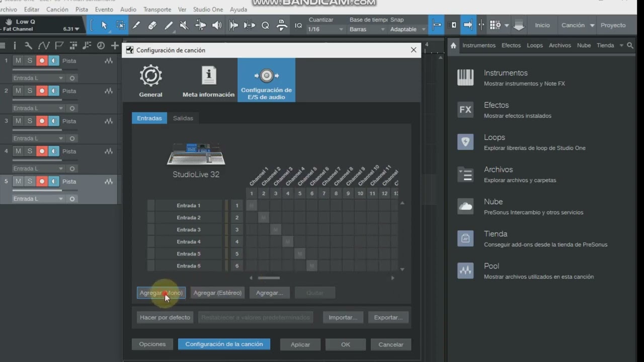This screenshot has width=644, height=362.
Task: Open track 5 Entrada L input dropdown
Action: [x=39, y=199]
